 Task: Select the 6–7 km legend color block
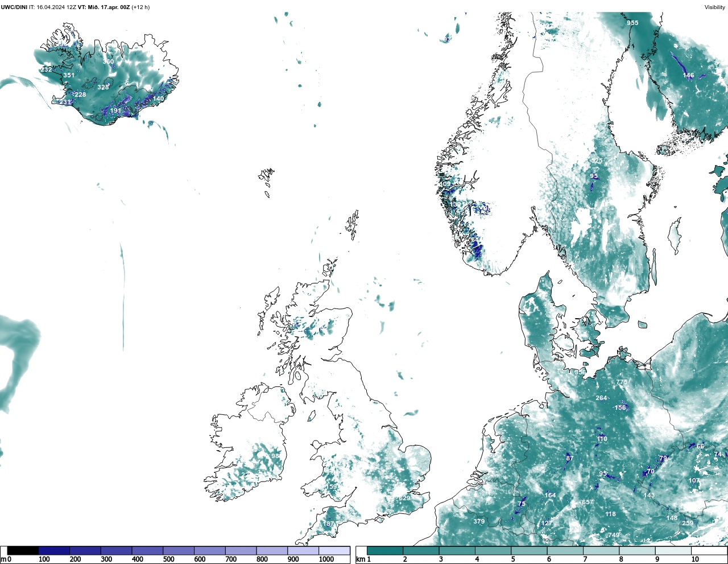[x=565, y=550]
